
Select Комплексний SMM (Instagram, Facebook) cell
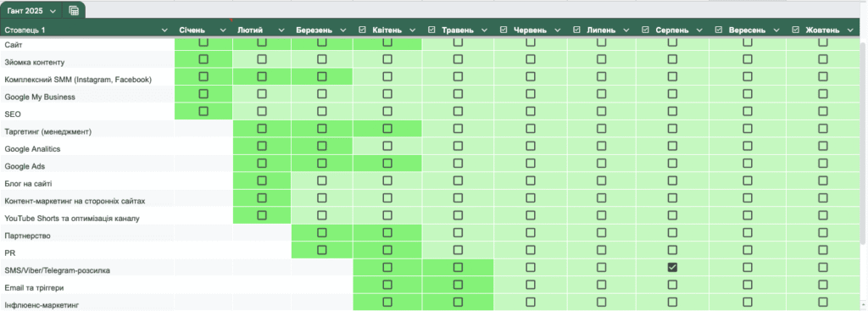[x=87, y=77]
